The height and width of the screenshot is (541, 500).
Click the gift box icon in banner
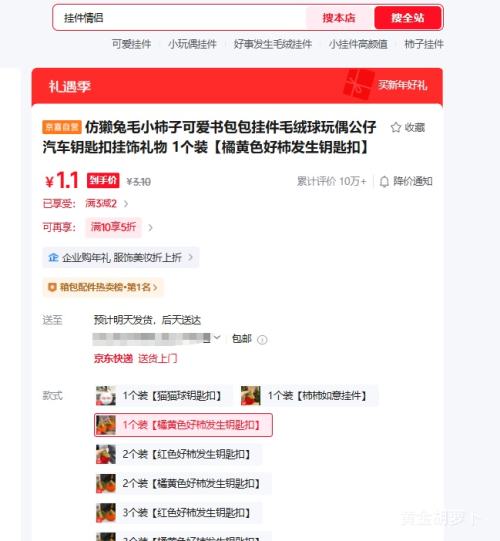point(359,84)
